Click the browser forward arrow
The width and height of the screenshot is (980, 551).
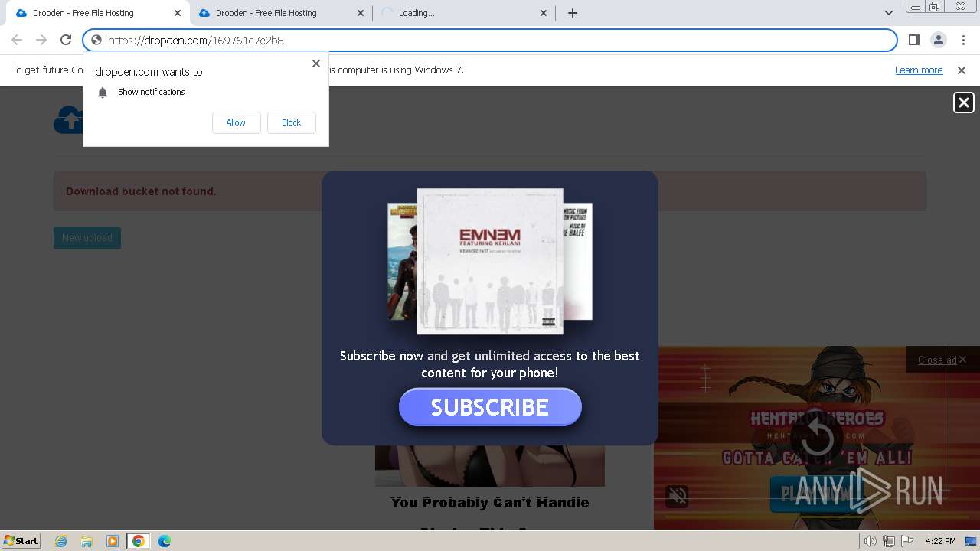(41, 40)
